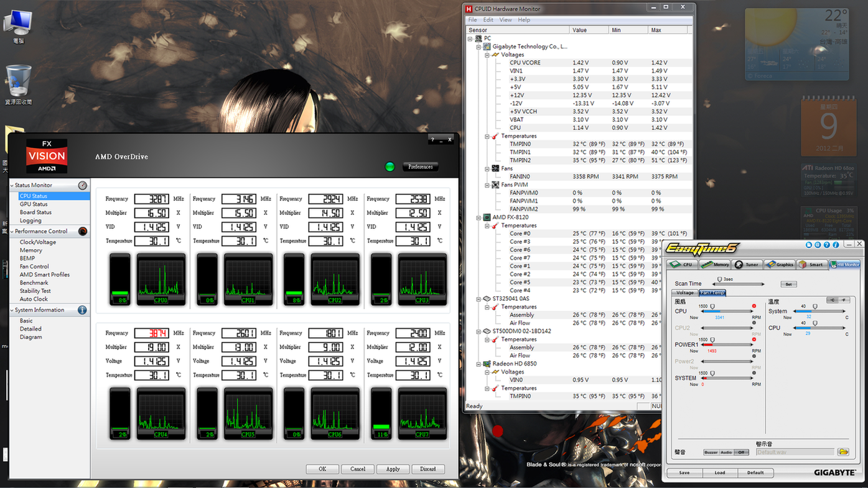
Task: Click the Fans PWM icon in Hardware Monitor tree
Action: [x=495, y=185]
